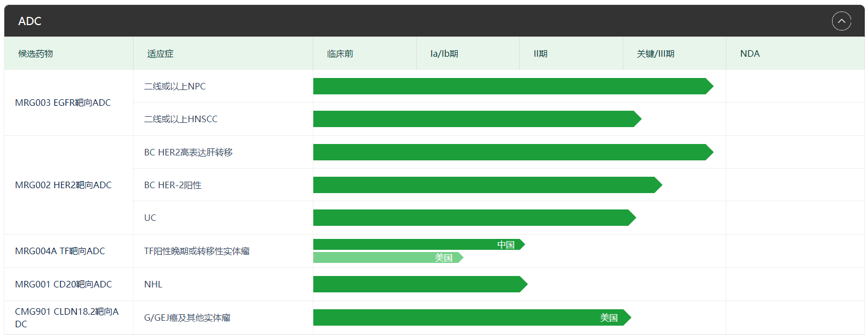
Task: Click the NDA column header
Action: pyautogui.click(x=750, y=53)
